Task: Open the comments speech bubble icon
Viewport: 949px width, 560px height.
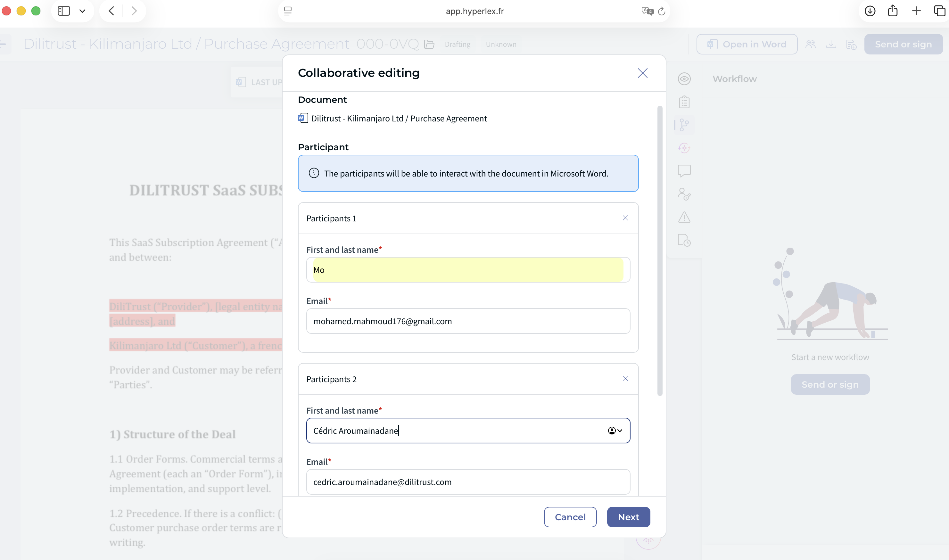Action: [684, 171]
